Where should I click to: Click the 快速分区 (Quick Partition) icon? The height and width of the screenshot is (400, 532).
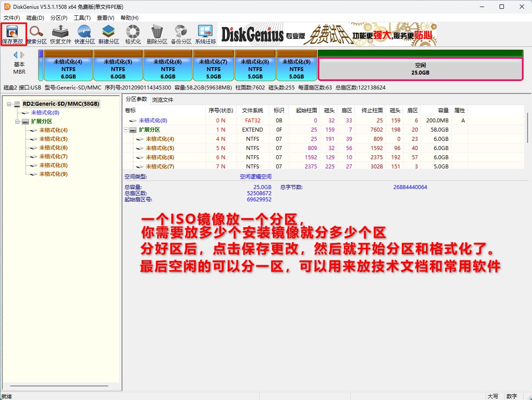coord(84,34)
